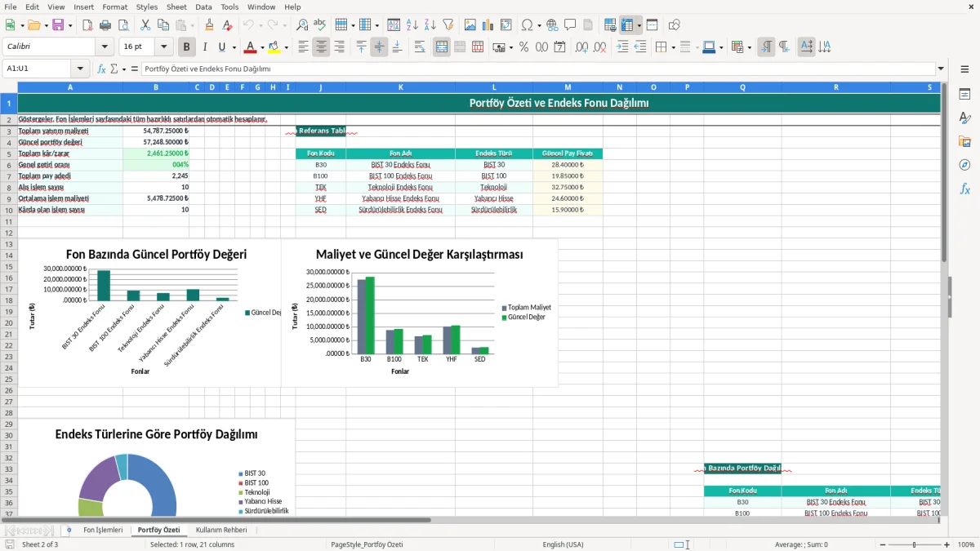Screen dimensions: 980x551
Task: Adjust the zoom slider
Action: tap(915, 544)
